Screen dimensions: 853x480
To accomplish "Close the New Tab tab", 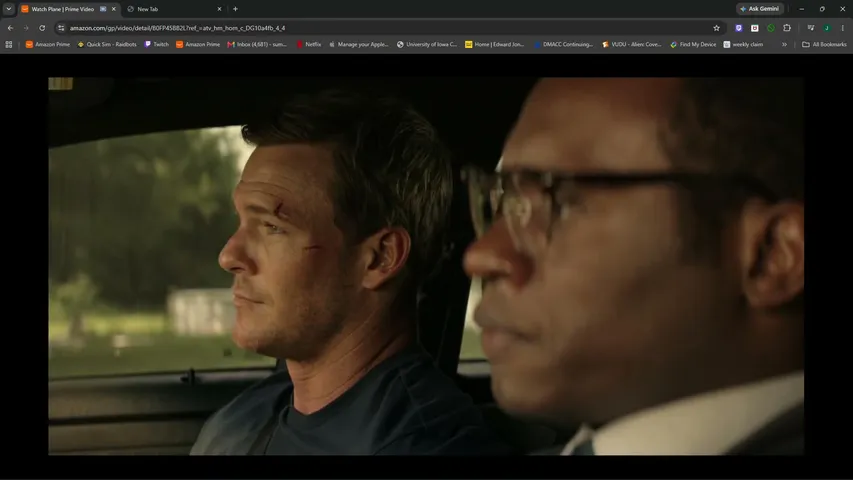I will pos(219,9).
